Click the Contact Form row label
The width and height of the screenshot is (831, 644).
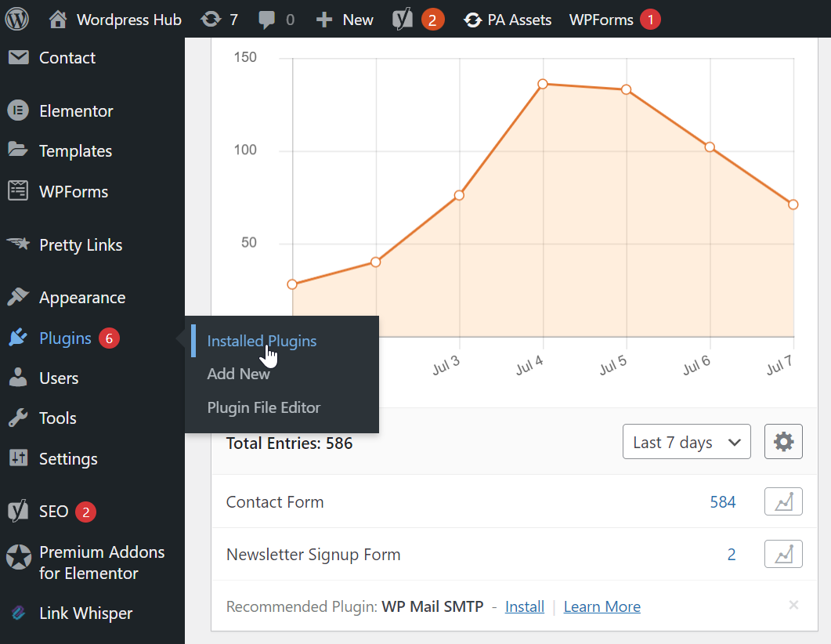click(x=275, y=502)
